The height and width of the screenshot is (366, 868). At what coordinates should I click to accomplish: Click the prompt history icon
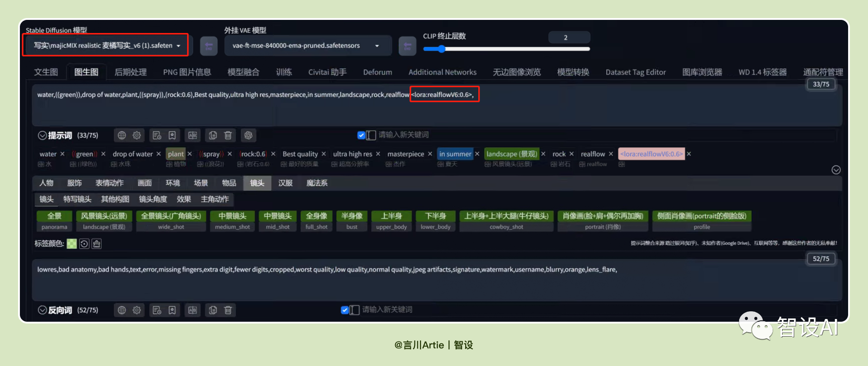point(157,135)
